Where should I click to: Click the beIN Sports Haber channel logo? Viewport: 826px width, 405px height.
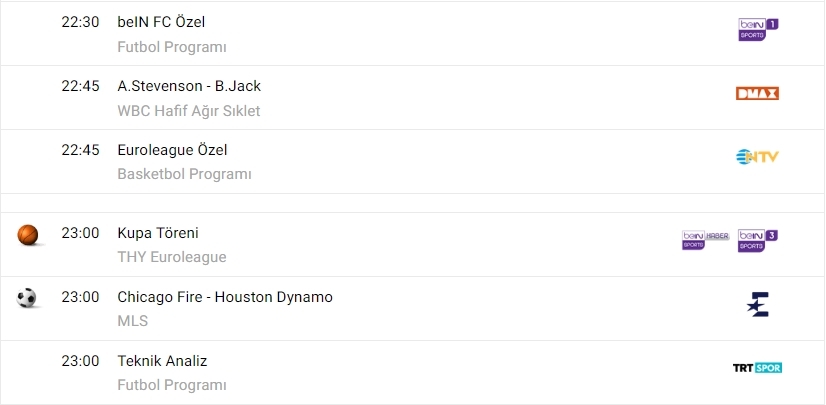(705, 240)
